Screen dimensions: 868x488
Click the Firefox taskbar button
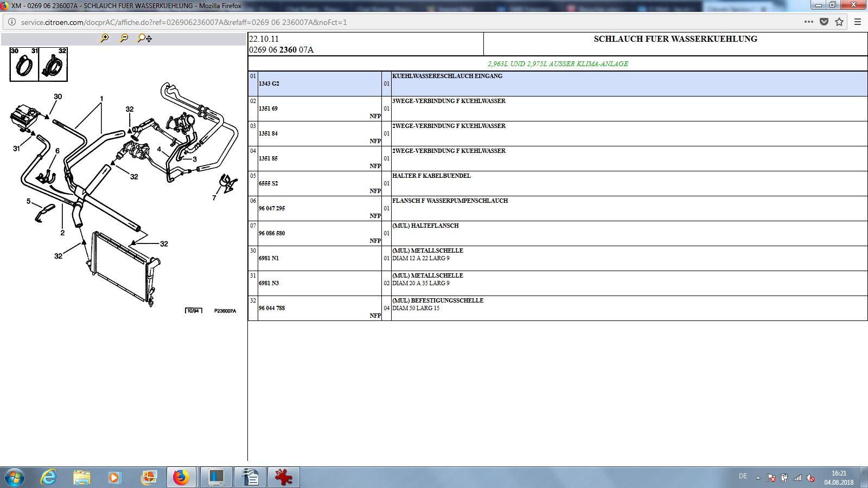point(181,477)
